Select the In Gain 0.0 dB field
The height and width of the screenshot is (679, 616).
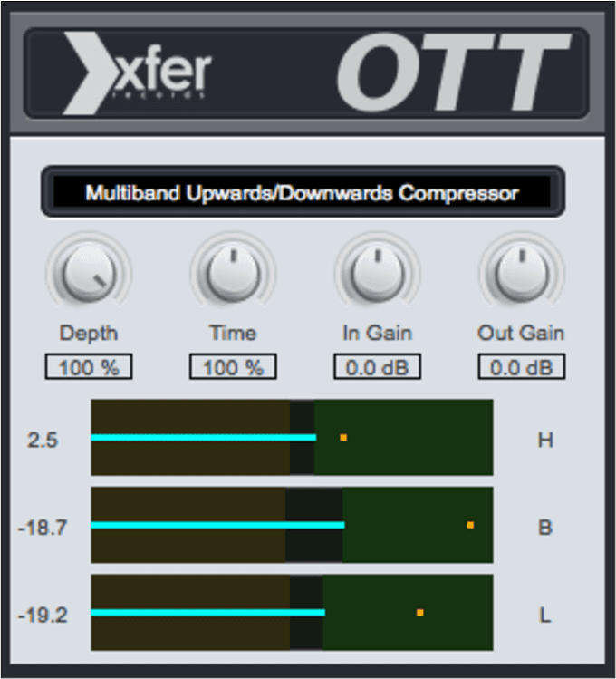pos(377,367)
